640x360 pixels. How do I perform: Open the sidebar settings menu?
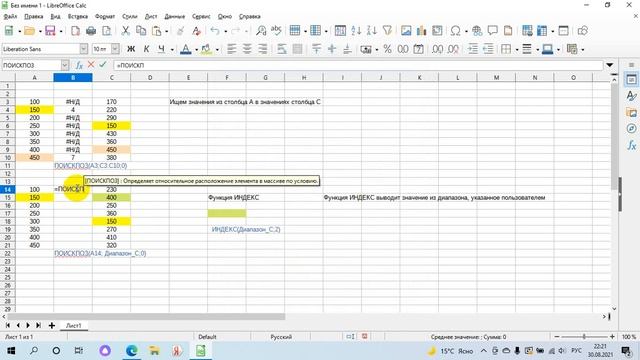[x=631, y=65]
